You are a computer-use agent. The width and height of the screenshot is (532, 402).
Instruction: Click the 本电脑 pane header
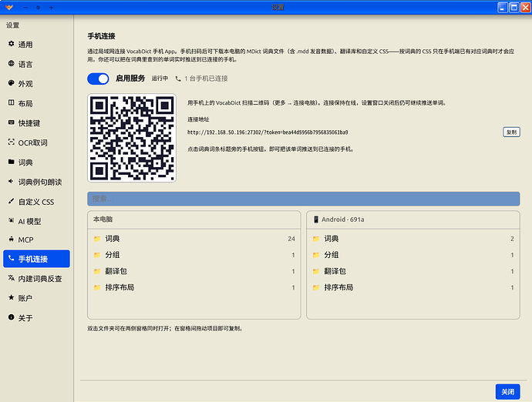194,219
